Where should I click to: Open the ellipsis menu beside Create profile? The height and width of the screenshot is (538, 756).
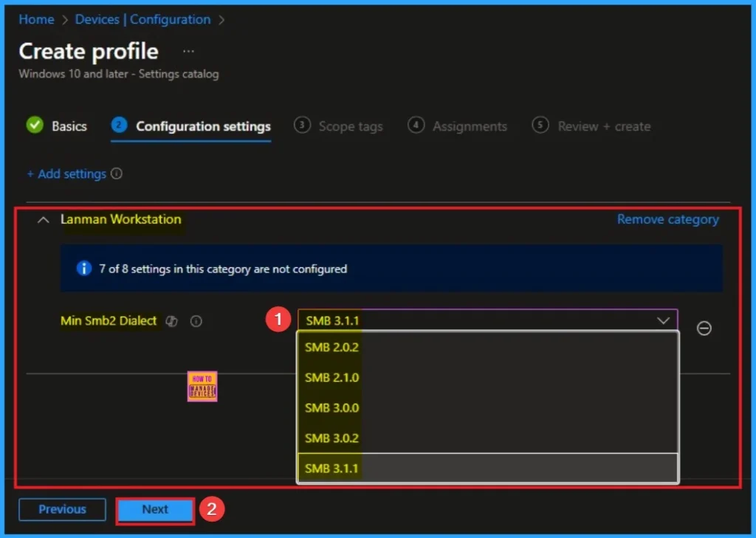189,52
